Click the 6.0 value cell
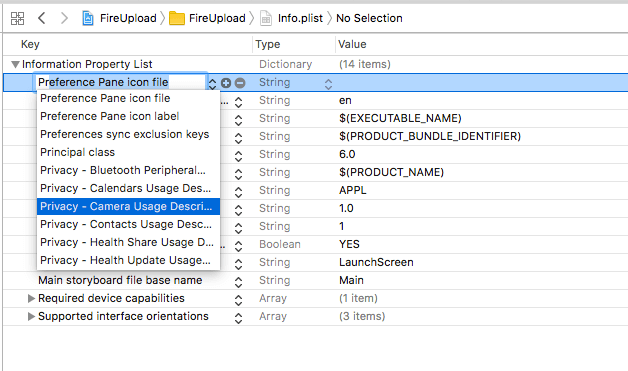 click(347, 154)
